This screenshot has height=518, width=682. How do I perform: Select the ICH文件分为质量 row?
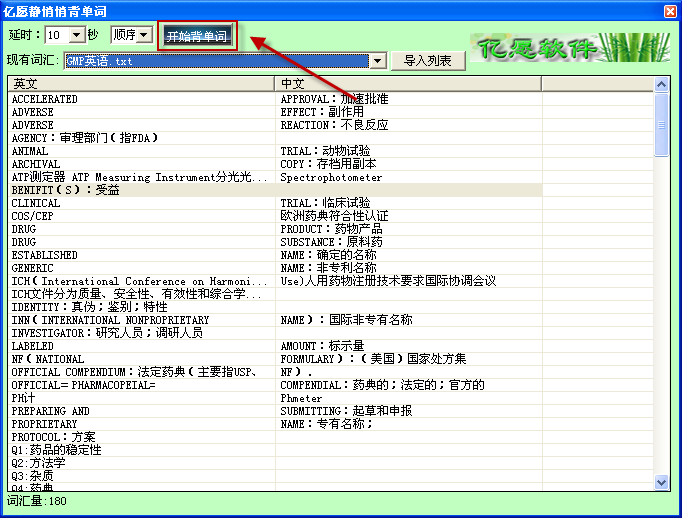click(276, 294)
